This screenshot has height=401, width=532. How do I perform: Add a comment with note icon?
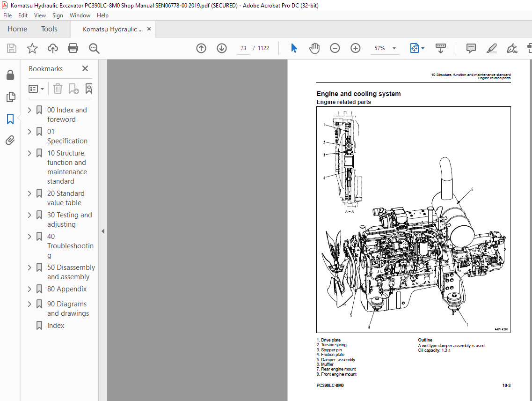click(x=471, y=48)
